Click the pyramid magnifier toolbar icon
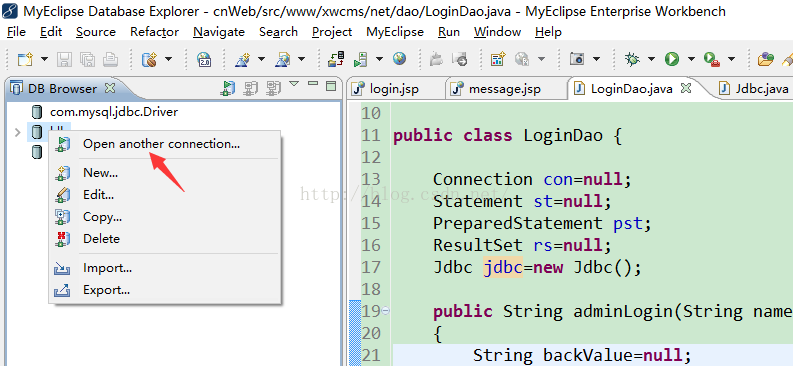This screenshot has height=366, width=793. click(282, 60)
